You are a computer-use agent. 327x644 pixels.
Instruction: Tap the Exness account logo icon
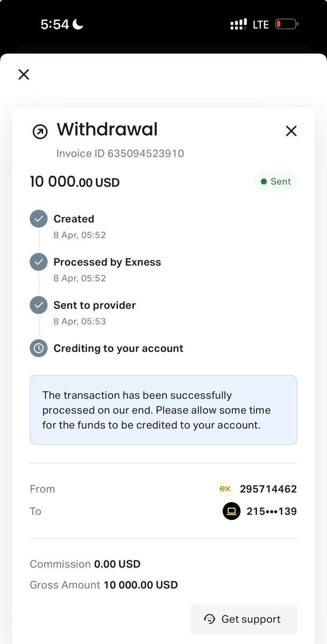tap(225, 489)
